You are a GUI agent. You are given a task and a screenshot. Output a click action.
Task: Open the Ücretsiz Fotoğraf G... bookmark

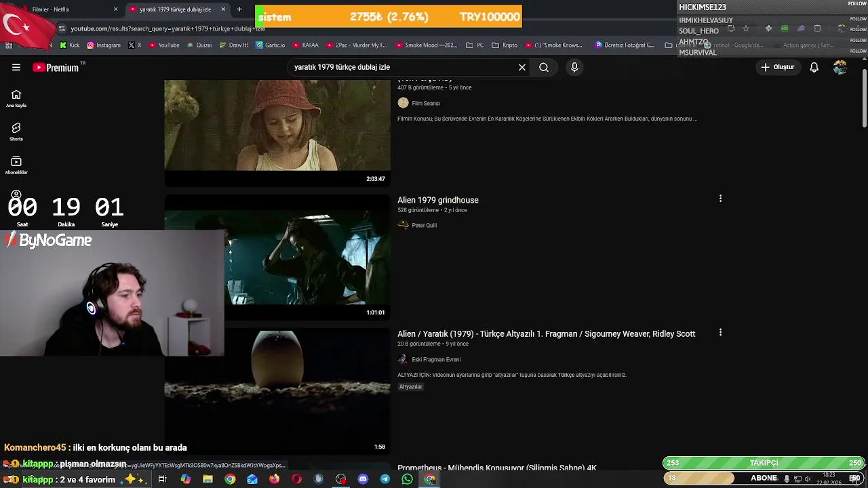[625, 45]
